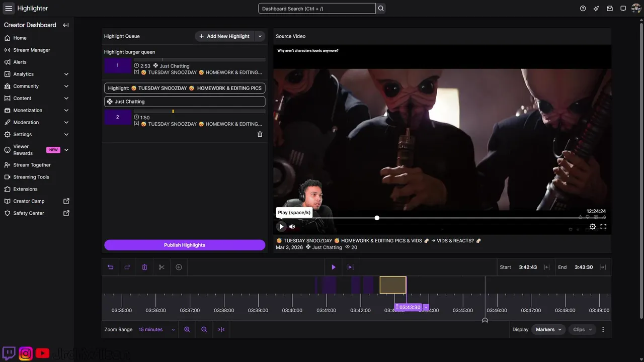Click the dashboard search magnifier button
The width and height of the screenshot is (644, 362).
click(x=381, y=9)
